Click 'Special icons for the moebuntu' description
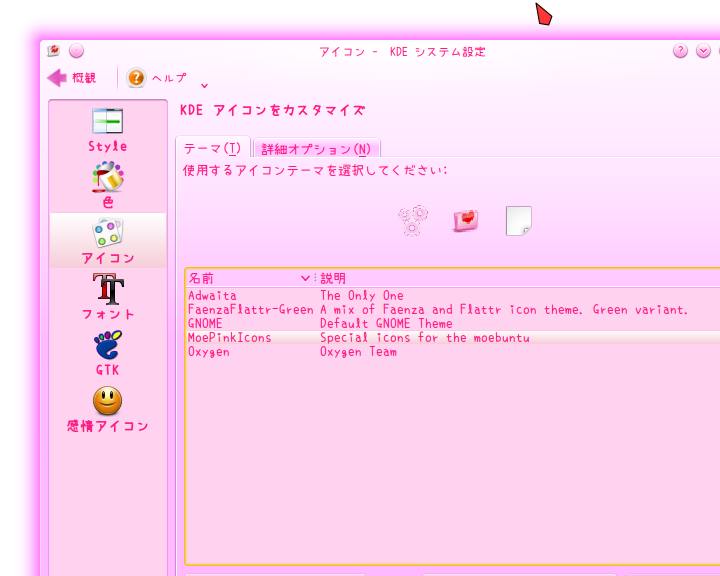Image resolution: width=720 pixels, height=576 pixels. point(425,338)
